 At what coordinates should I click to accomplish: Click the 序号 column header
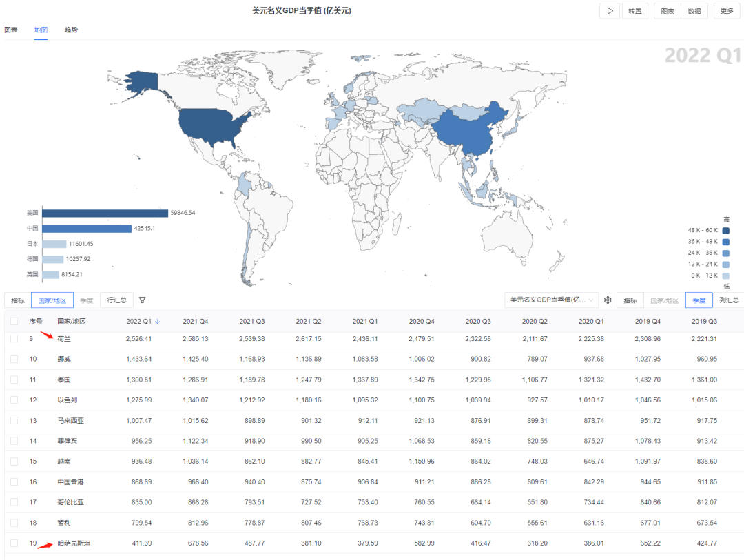click(36, 321)
